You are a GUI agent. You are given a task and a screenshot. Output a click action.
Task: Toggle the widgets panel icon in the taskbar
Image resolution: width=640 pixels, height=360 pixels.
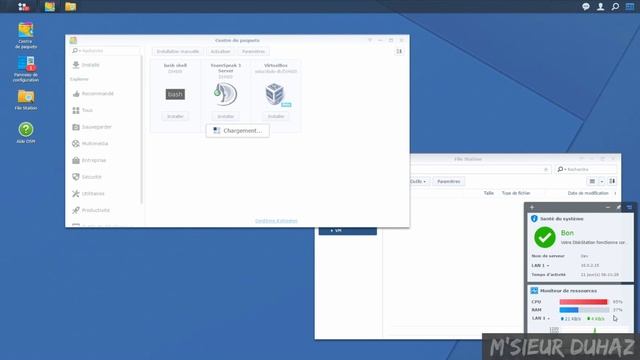tap(630, 7)
